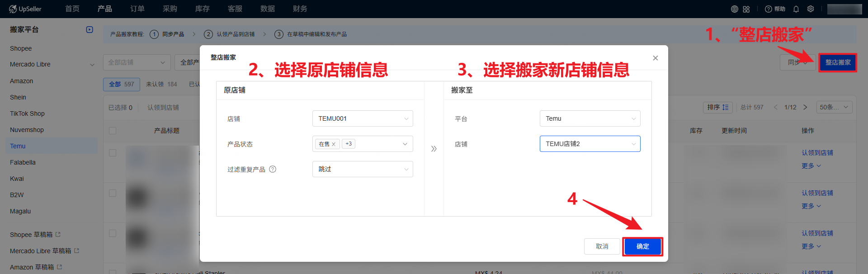868x274 pixels.
Task: Check the second product row checkbox
Action: point(113,193)
